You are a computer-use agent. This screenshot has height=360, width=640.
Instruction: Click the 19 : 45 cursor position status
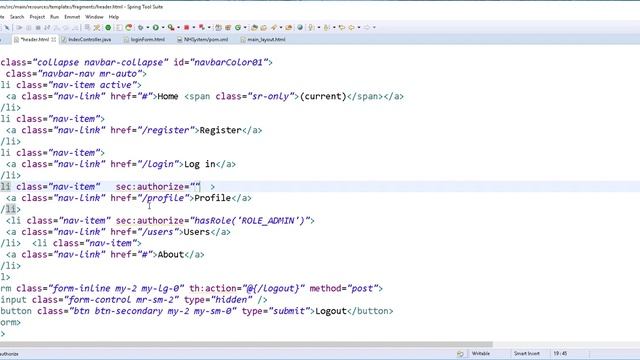(x=560, y=353)
